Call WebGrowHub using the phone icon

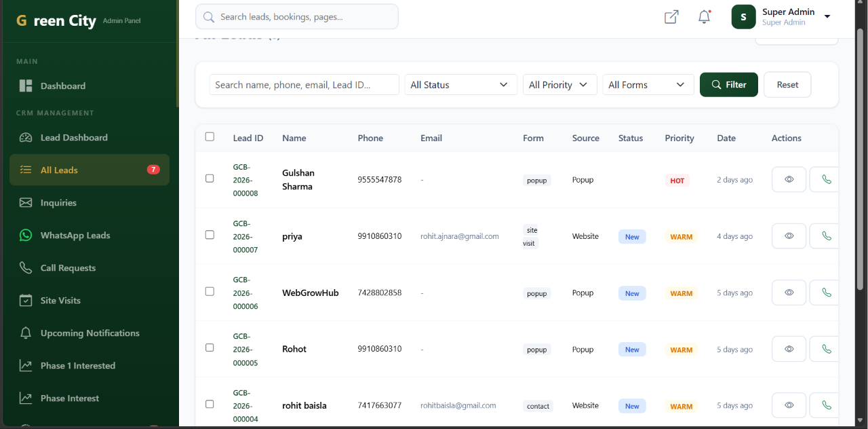(825, 293)
